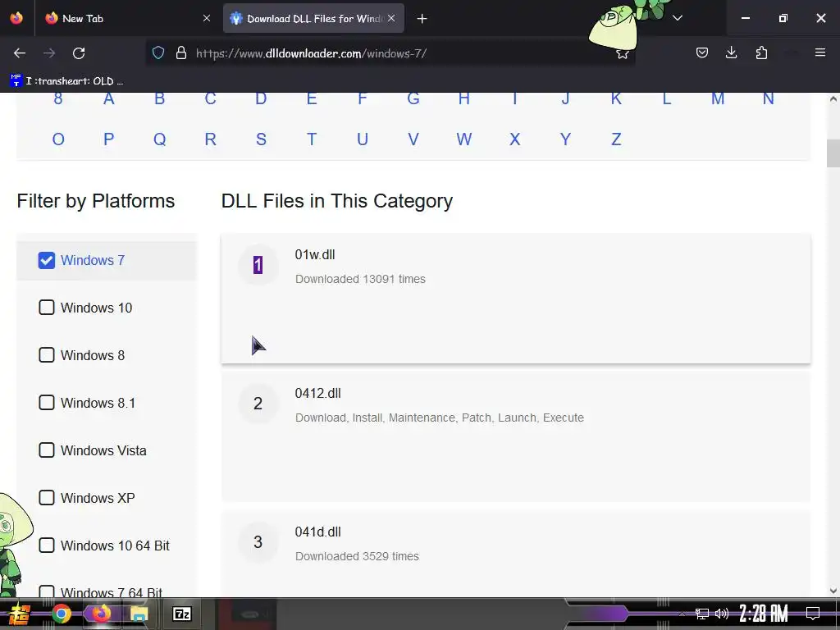
Task: Click number badge 3 for 041d.dll
Action: [x=258, y=542]
